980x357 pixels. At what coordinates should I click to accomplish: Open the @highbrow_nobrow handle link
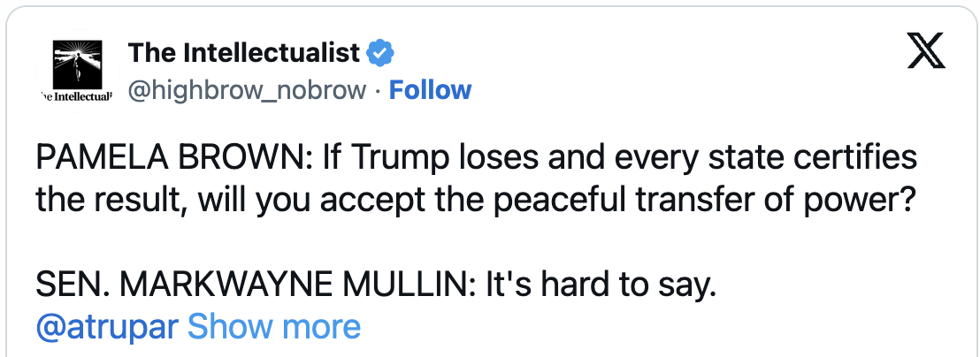[248, 91]
